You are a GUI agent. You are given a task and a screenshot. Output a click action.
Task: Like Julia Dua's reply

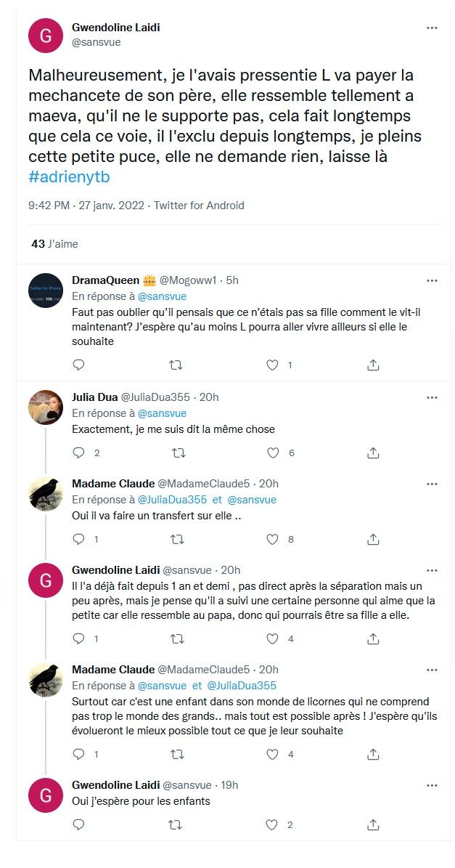(x=273, y=453)
